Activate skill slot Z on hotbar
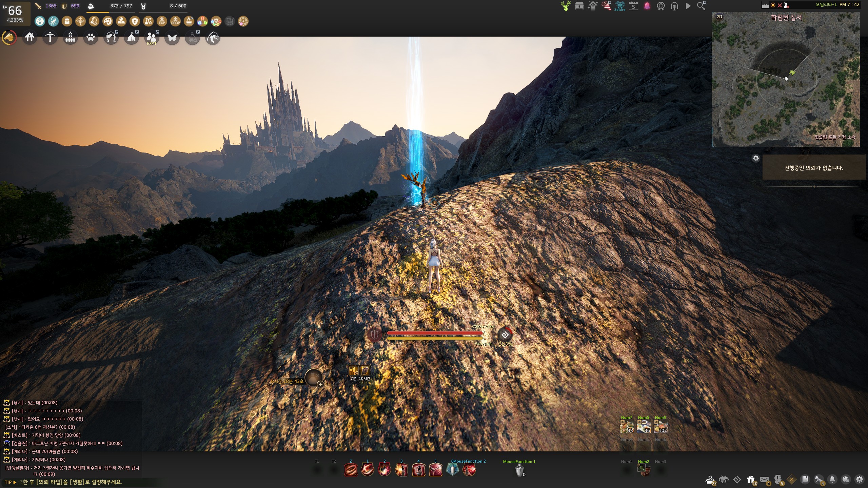The height and width of the screenshot is (488, 868). pos(351,470)
